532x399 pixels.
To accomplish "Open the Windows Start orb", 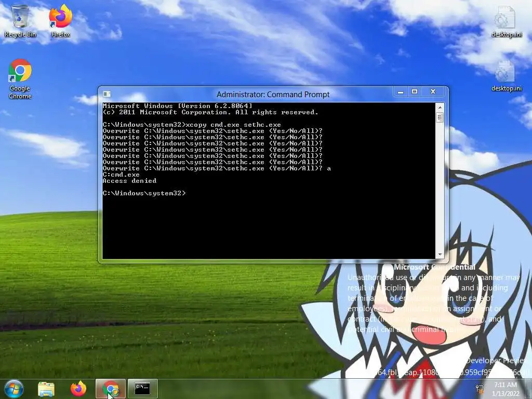I will (14, 389).
